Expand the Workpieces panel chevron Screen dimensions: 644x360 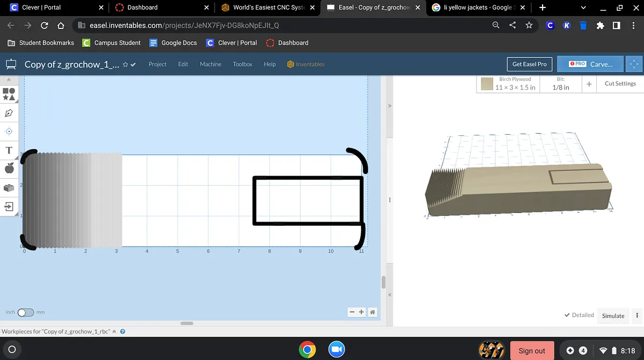[114, 332]
